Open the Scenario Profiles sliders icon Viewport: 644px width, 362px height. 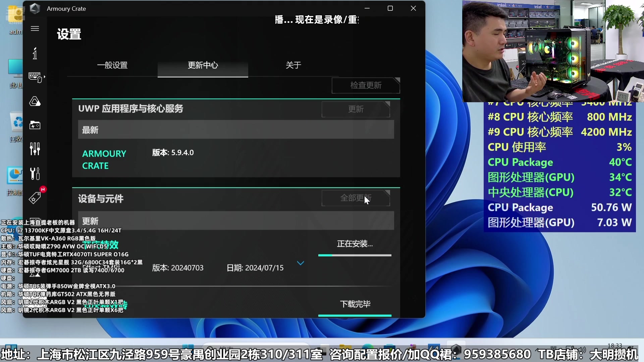(x=35, y=149)
